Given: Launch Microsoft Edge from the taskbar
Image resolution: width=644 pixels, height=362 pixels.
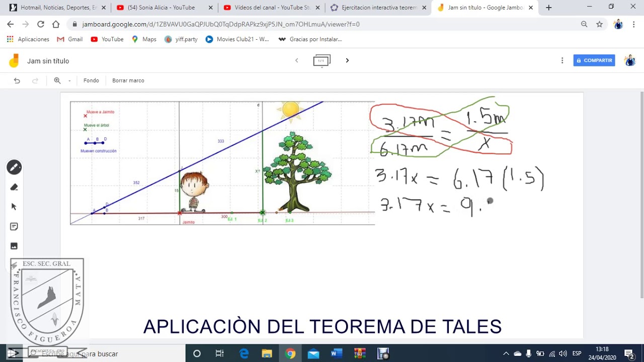Looking at the screenshot, I should pos(244,354).
